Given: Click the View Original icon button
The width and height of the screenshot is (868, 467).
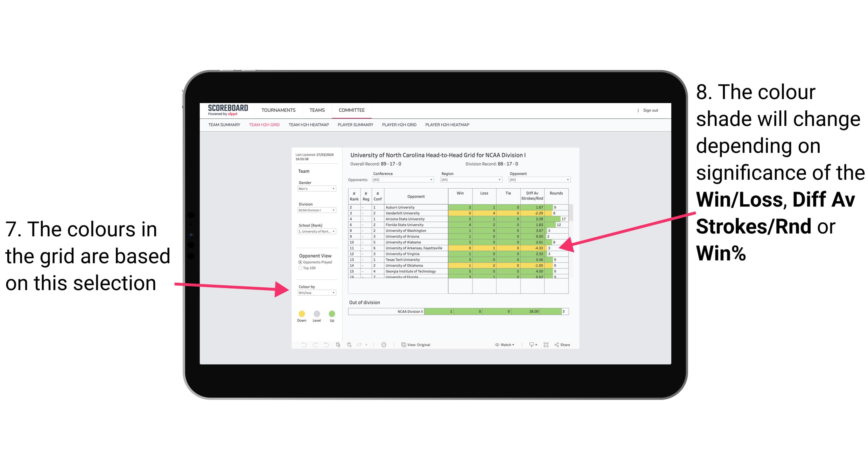Looking at the screenshot, I should [402, 344].
